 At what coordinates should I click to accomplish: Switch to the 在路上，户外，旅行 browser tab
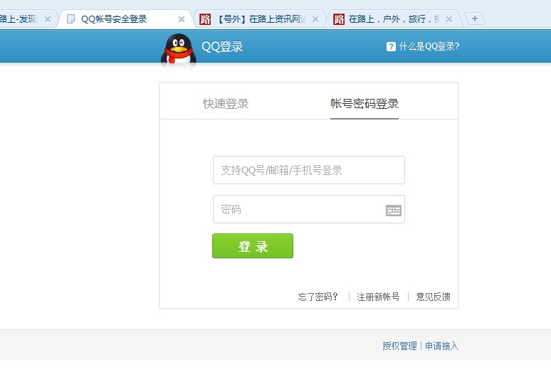394,19
